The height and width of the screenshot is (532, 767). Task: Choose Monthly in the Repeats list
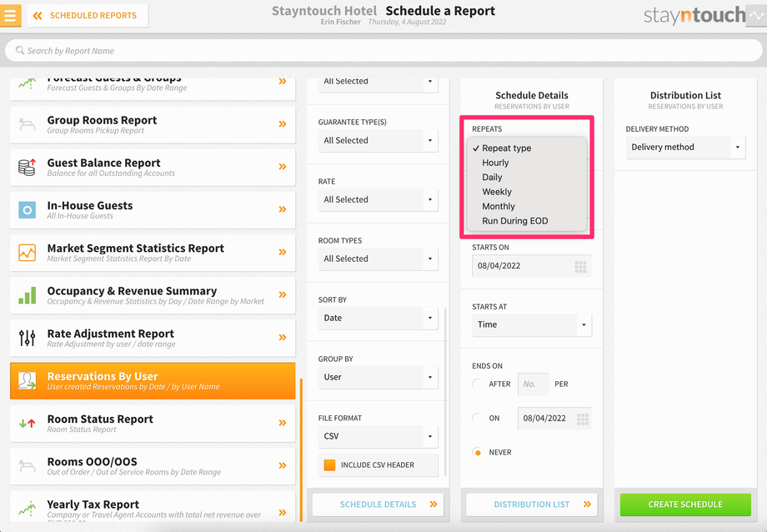[527, 207]
